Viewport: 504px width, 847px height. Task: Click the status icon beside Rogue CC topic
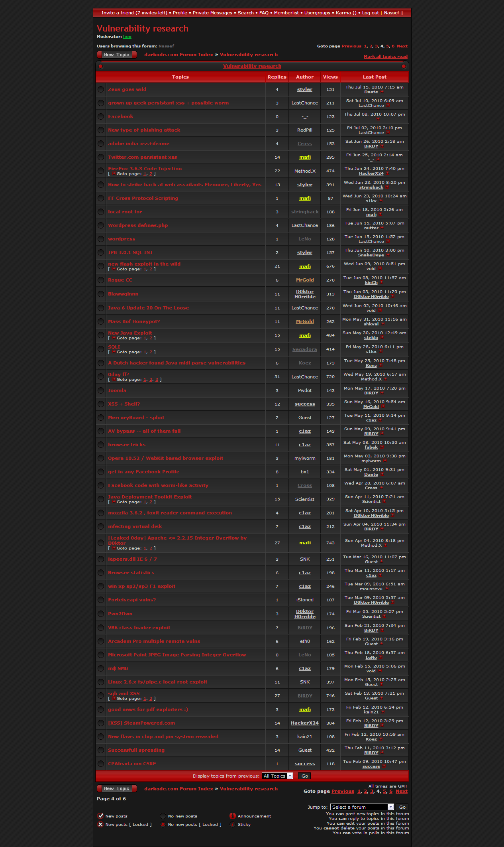[x=101, y=280]
